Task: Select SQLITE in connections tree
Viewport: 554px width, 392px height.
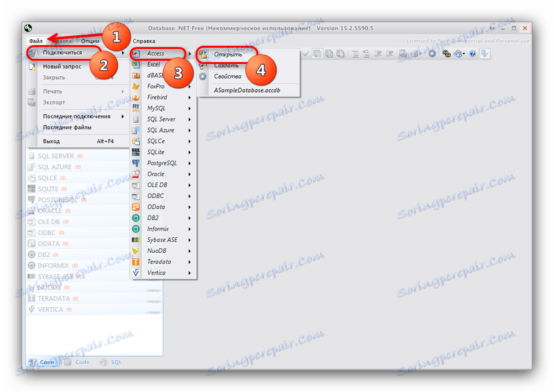Action: click(x=48, y=189)
